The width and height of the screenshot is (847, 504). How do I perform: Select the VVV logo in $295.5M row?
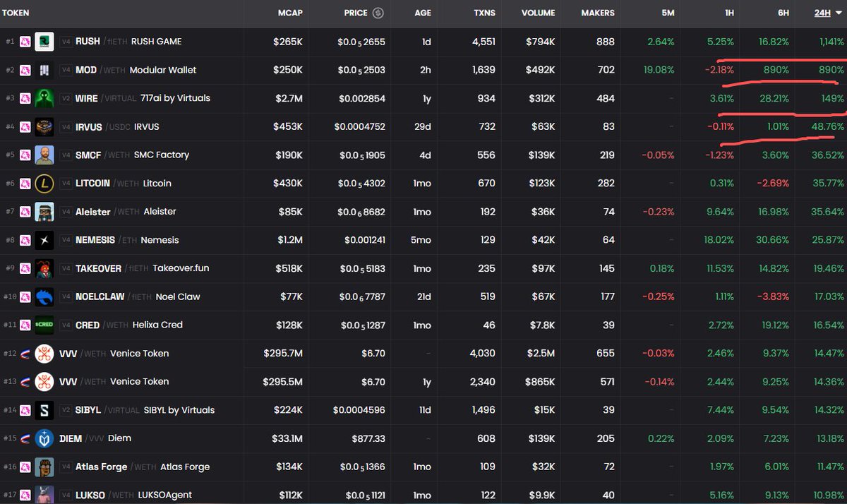44,382
